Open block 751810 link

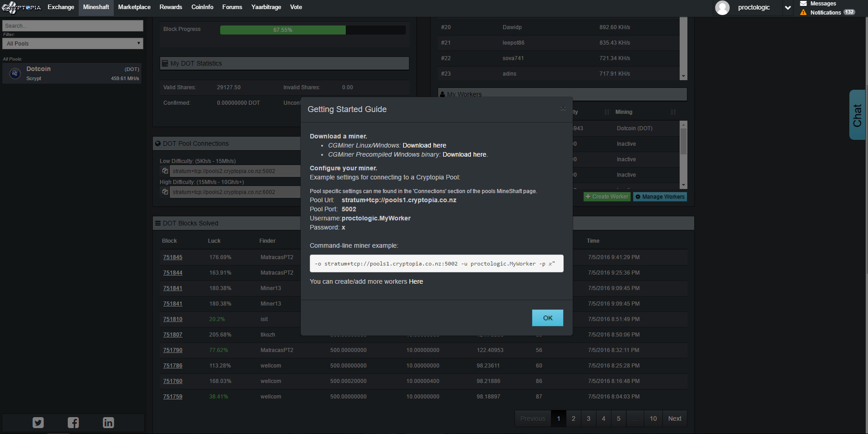pyautogui.click(x=173, y=319)
